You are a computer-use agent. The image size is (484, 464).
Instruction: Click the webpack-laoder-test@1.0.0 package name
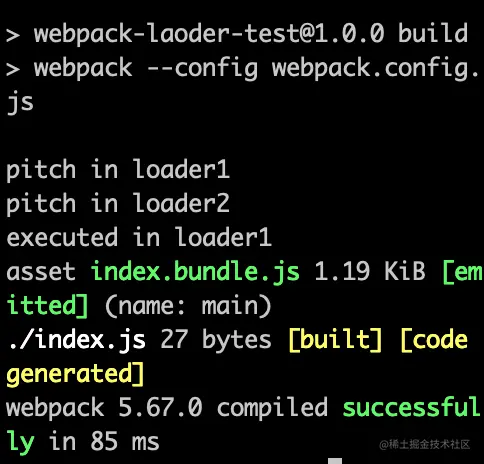pos(209,34)
